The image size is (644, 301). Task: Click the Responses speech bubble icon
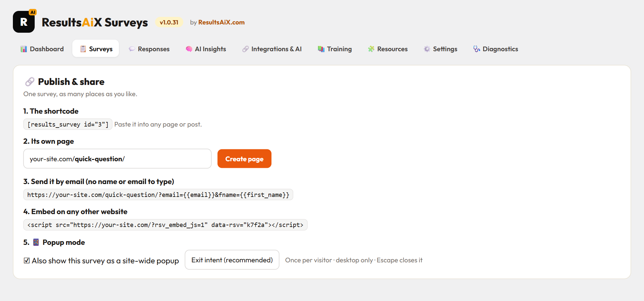pyautogui.click(x=132, y=49)
